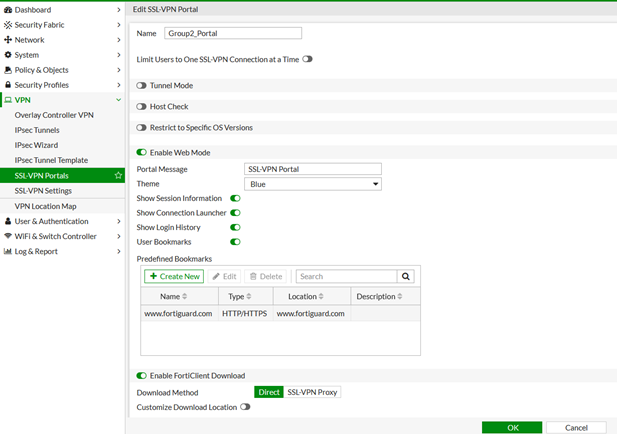
Task: Favorite SSL-VPN Portals with the star icon
Action: point(118,175)
